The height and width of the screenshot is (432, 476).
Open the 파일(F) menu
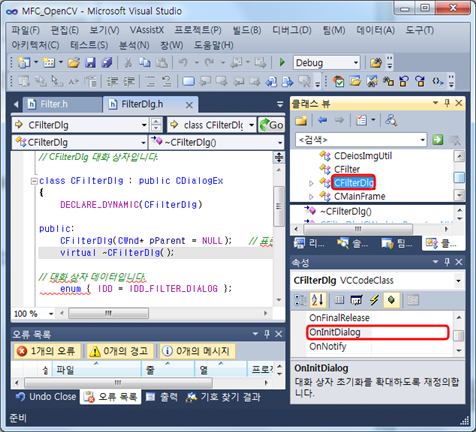(26, 30)
